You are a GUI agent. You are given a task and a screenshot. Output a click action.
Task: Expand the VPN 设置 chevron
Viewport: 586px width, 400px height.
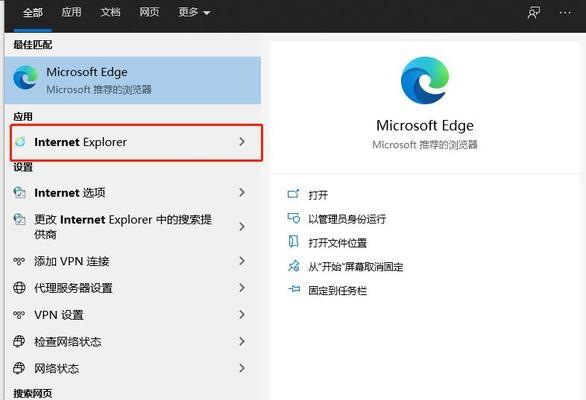[x=242, y=314]
